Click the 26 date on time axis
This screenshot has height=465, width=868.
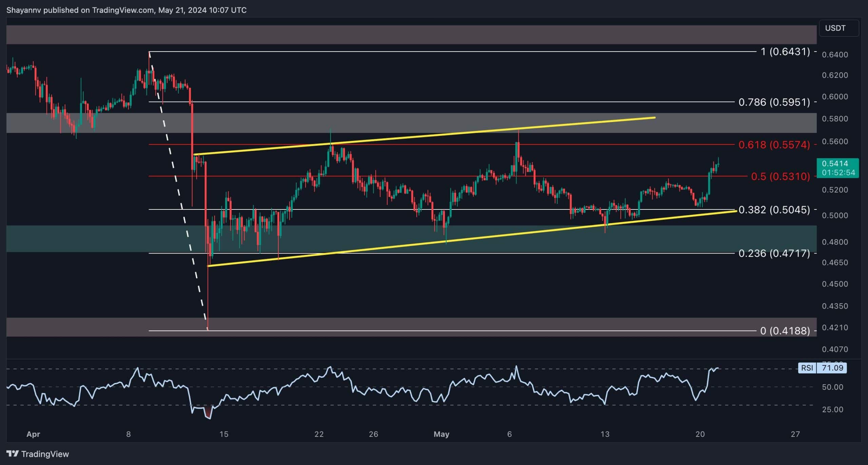373,434
